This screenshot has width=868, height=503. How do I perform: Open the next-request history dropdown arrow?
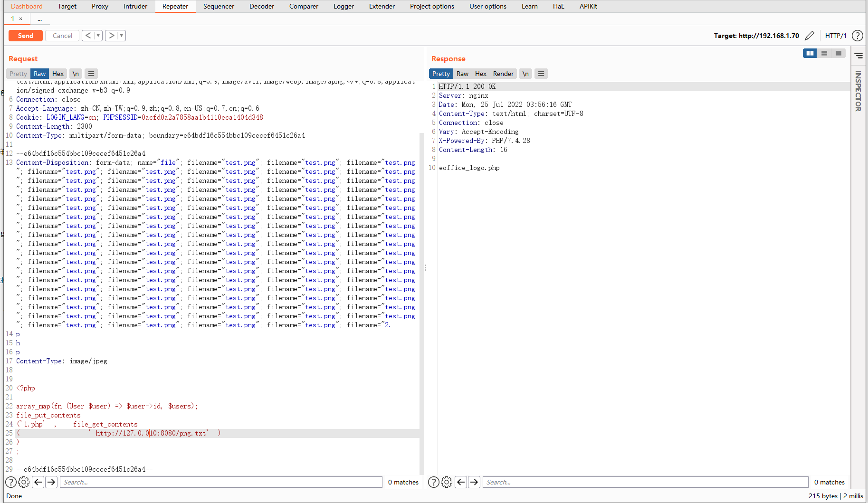coord(122,36)
